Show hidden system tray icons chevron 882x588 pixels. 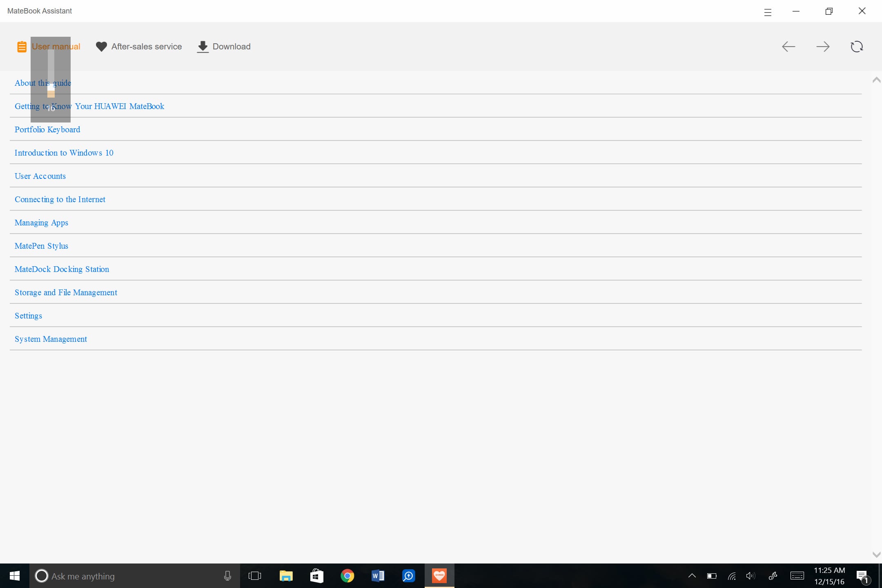point(692,576)
